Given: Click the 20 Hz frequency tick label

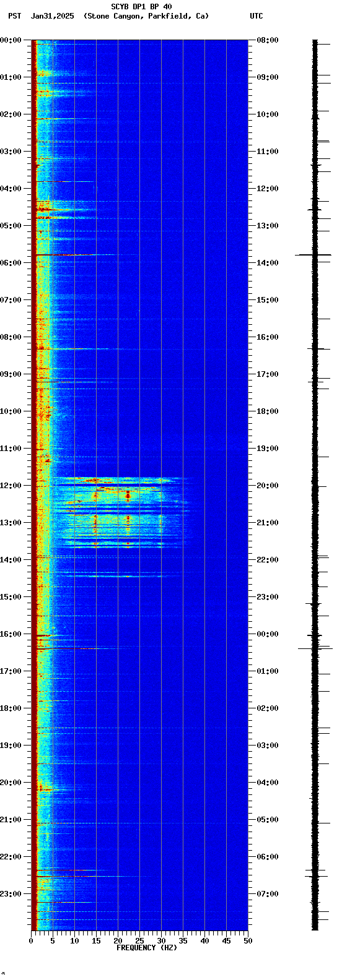Looking at the screenshot, I should click(118, 941).
